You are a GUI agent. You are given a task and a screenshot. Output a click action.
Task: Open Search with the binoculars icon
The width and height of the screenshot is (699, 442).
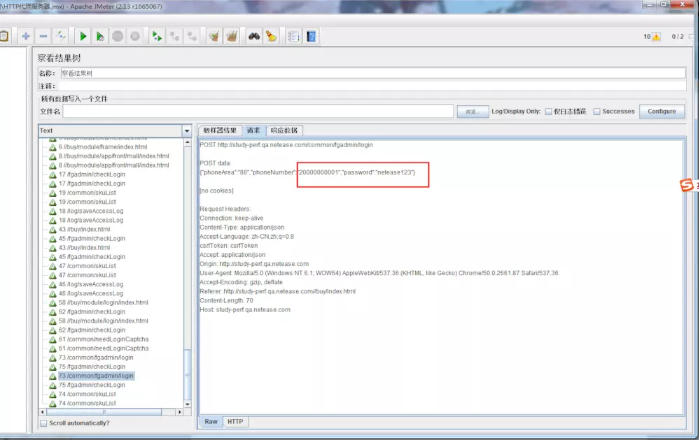coord(254,36)
